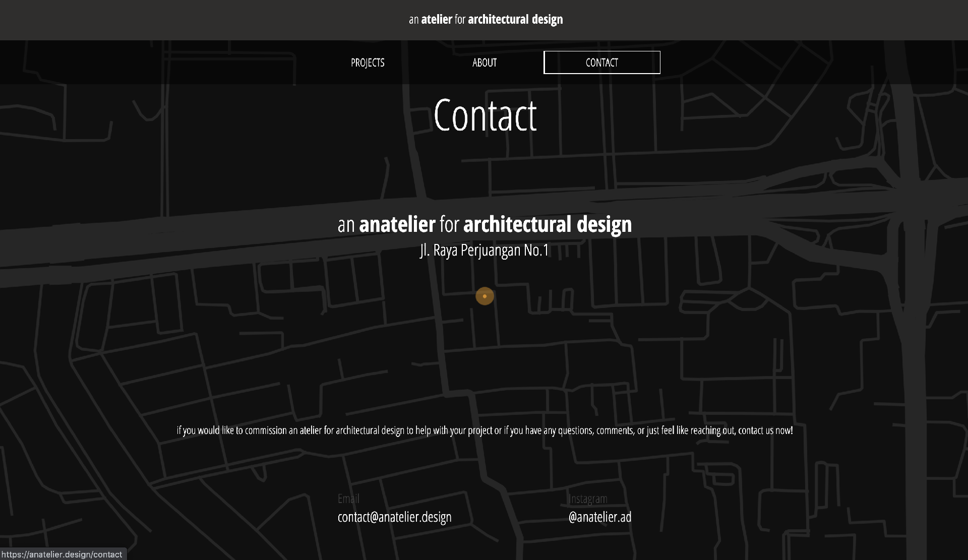Screen dimensions: 968x560
Task: Click the navigation bar between PROJECTS and ABOUT
Action: [x=426, y=63]
